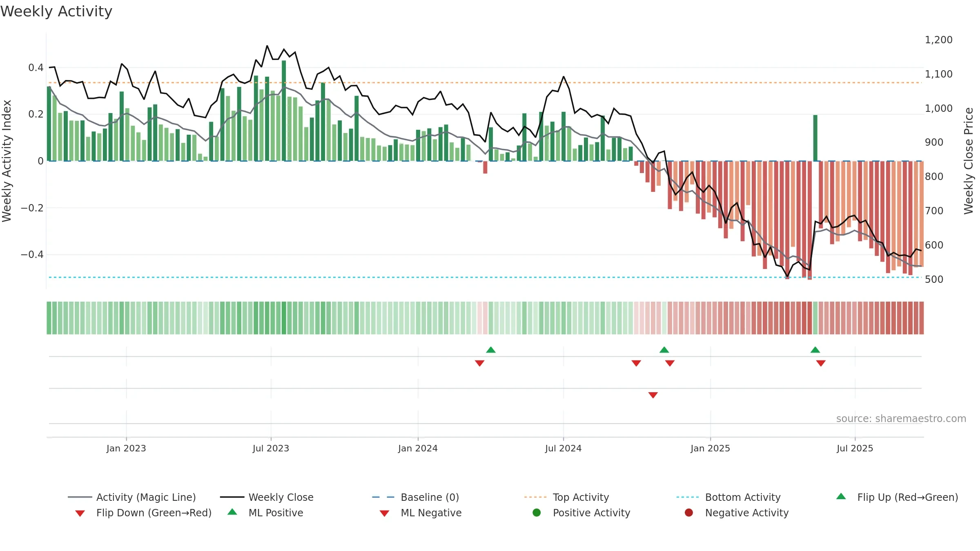Click the cyan Bottom Activity dotted line swatch
The height and width of the screenshot is (551, 980).
[x=688, y=497]
